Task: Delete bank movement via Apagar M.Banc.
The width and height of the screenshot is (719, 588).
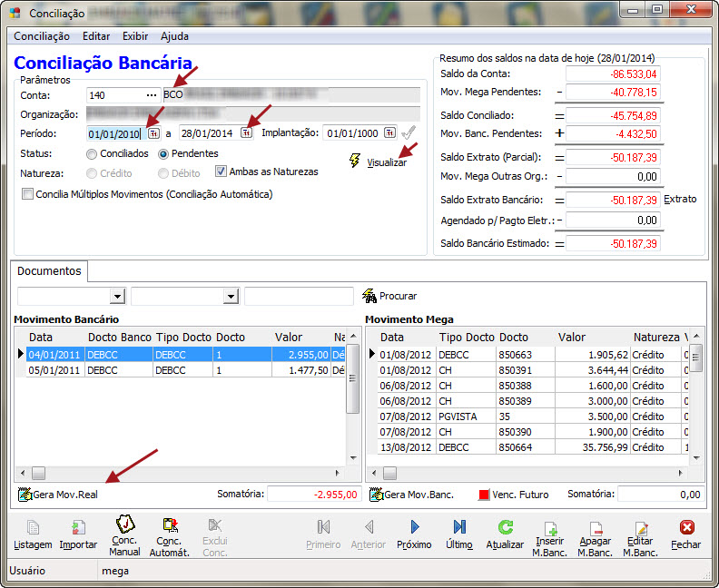Action: pyautogui.click(x=596, y=530)
